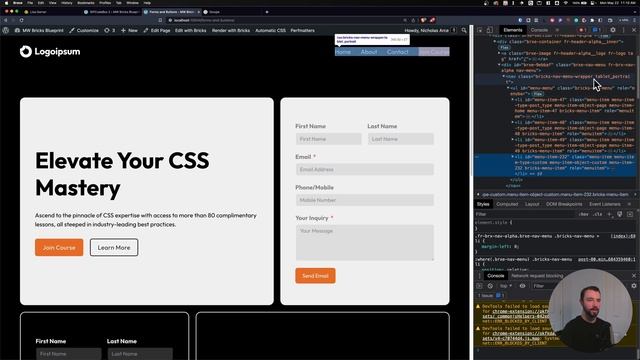Viewport: 640px width, 360px height.
Task: Select the drawer Console tab
Action: click(496, 276)
